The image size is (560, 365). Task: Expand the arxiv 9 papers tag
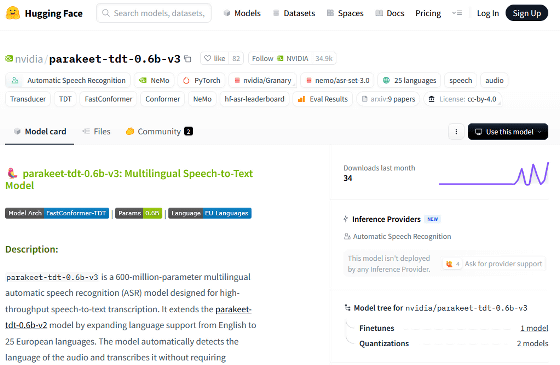[x=388, y=99]
